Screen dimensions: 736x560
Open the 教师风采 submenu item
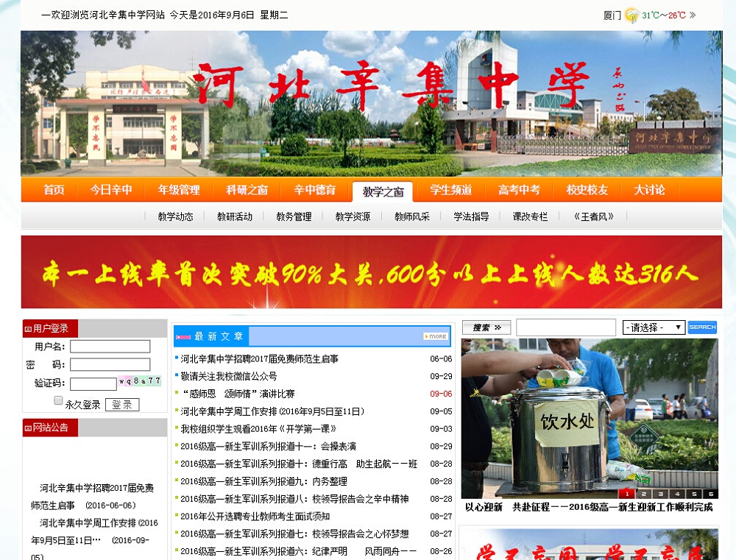click(412, 216)
